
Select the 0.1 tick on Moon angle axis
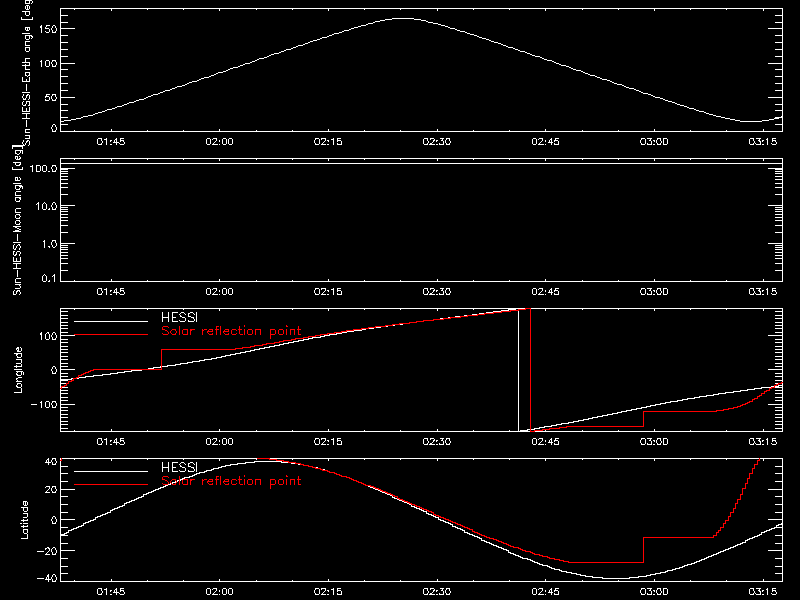pos(49,278)
